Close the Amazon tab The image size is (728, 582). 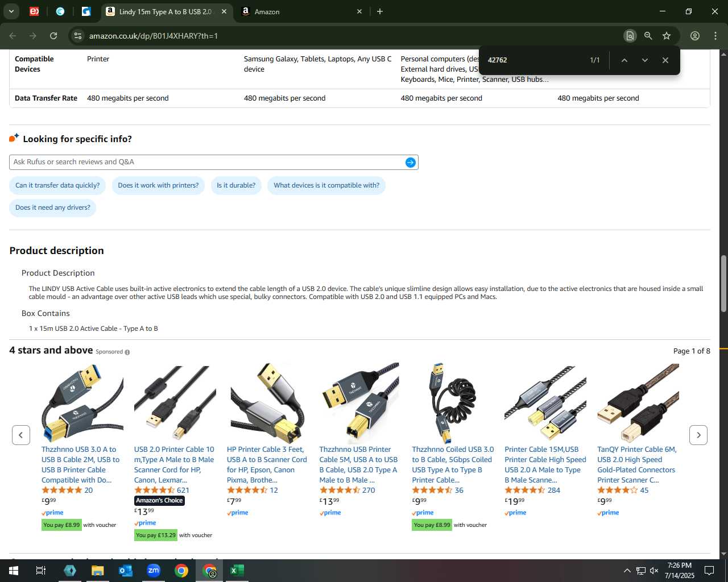click(x=359, y=11)
